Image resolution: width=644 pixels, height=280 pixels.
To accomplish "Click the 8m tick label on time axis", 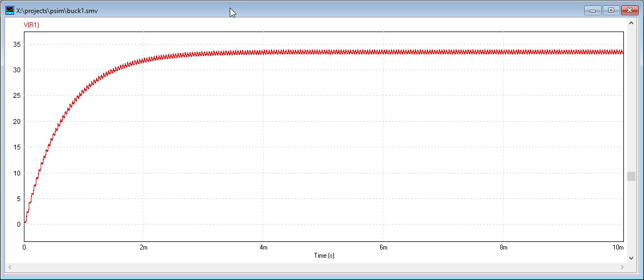I will pos(503,247).
